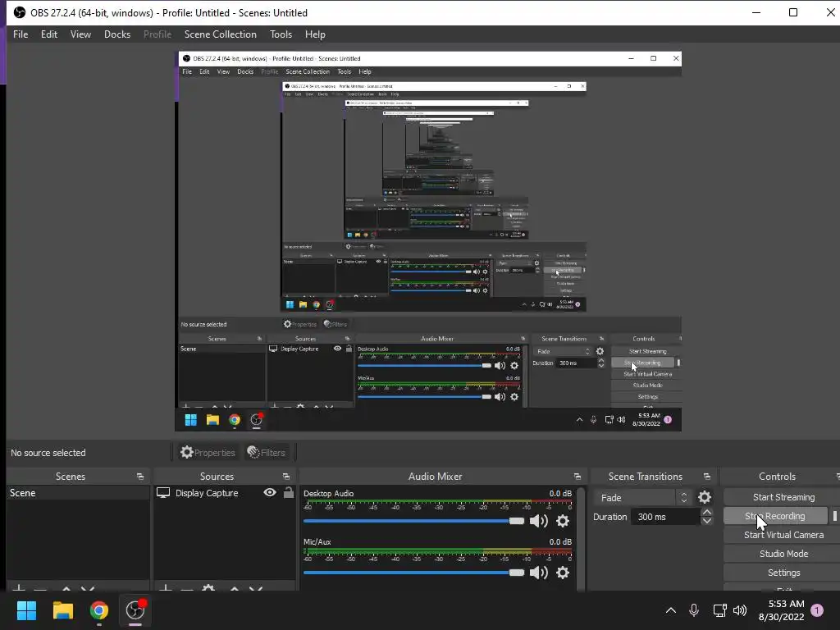Open the Docks menu

[x=116, y=34]
